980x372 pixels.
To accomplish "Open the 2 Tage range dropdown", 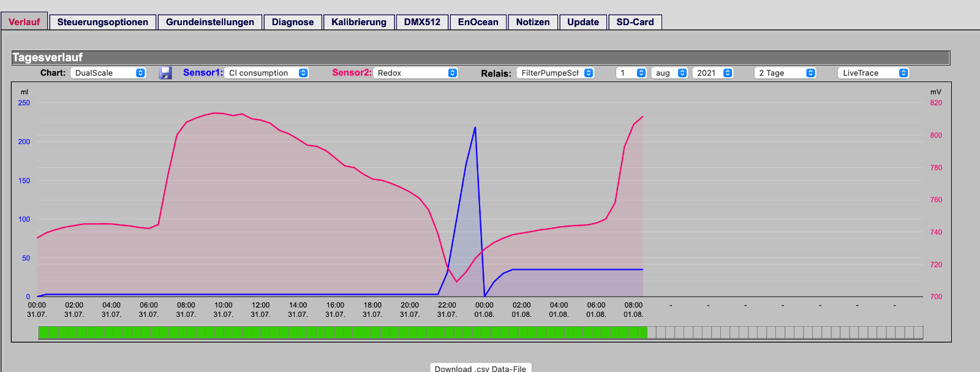I will 785,73.
